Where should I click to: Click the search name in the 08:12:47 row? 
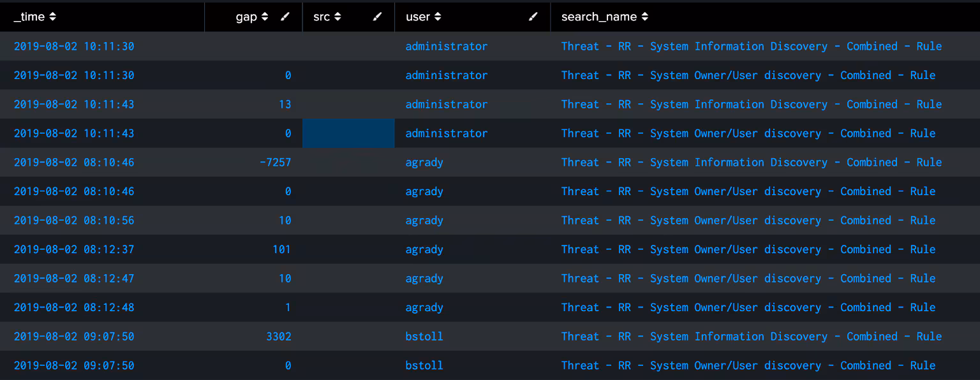(748, 278)
